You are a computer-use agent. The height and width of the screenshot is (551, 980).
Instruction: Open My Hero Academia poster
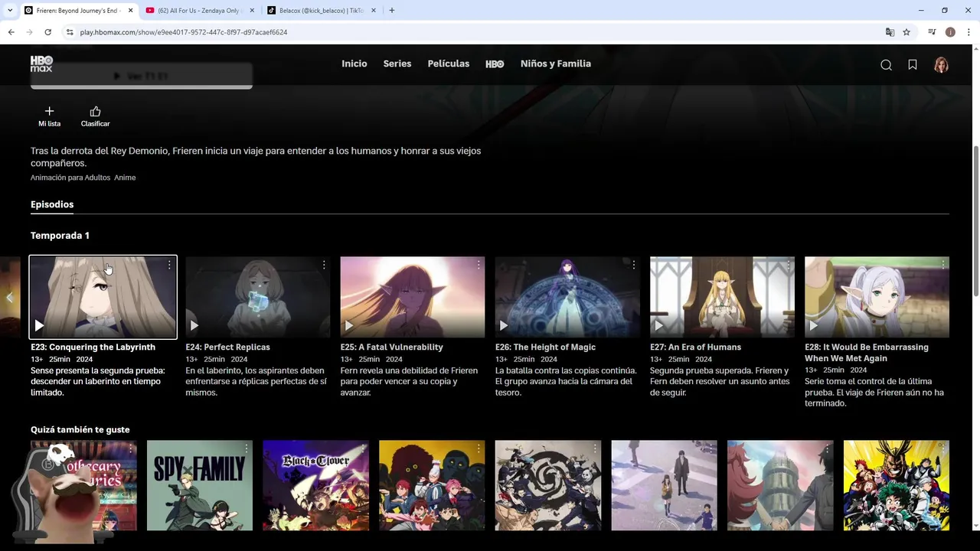896,485
